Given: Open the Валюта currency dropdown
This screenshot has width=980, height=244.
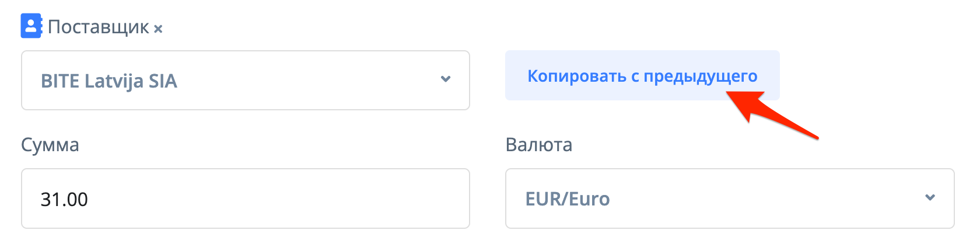Looking at the screenshot, I should (x=729, y=198).
